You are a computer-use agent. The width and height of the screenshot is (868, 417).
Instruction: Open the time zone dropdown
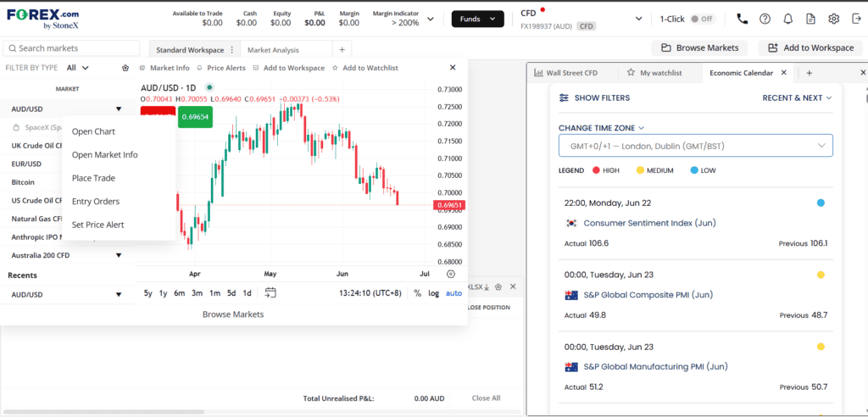[695, 146]
